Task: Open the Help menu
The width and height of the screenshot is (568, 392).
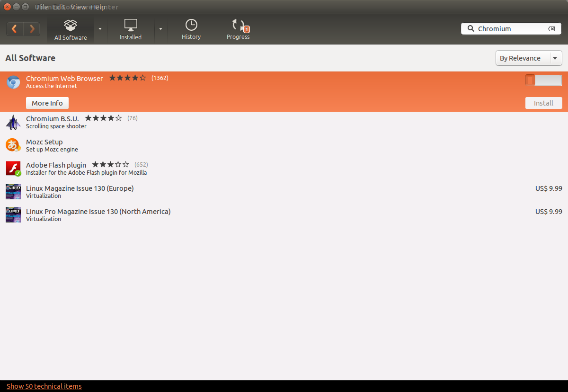Action: pos(98,7)
